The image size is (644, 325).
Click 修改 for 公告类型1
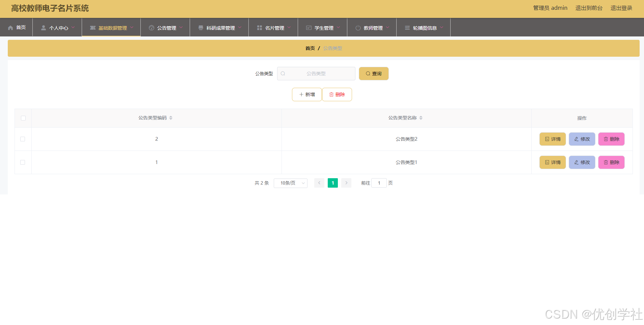pyautogui.click(x=582, y=162)
